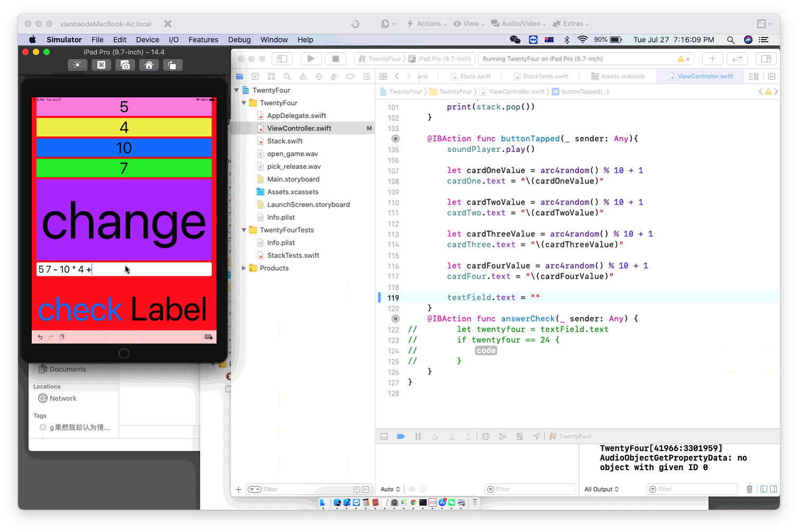This screenshot has width=798, height=532.
Task: Open the debug navigator
Action: [x=335, y=77]
